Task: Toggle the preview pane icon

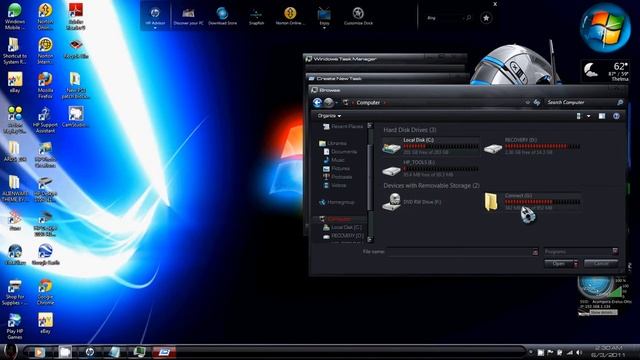Action: click(x=602, y=116)
